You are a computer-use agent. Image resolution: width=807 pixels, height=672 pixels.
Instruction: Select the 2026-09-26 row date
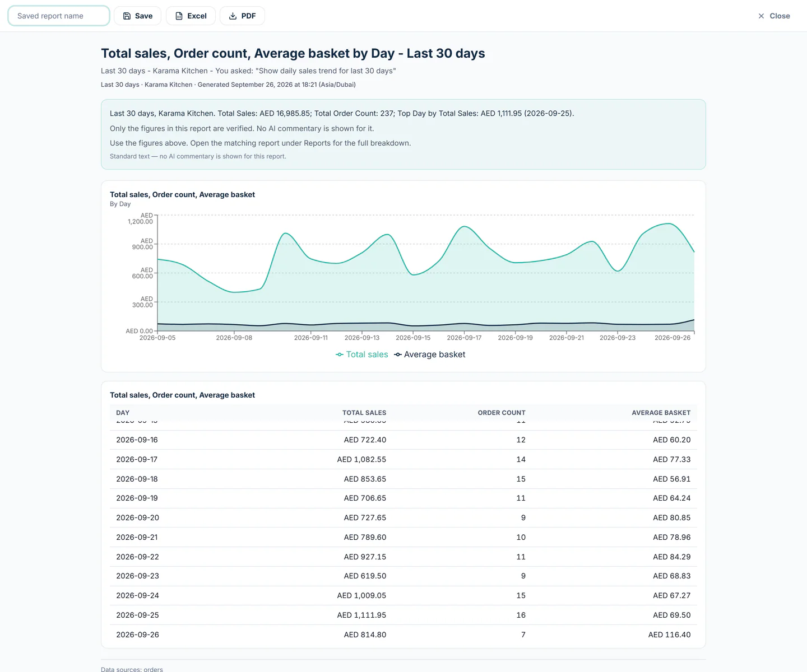pos(137,635)
